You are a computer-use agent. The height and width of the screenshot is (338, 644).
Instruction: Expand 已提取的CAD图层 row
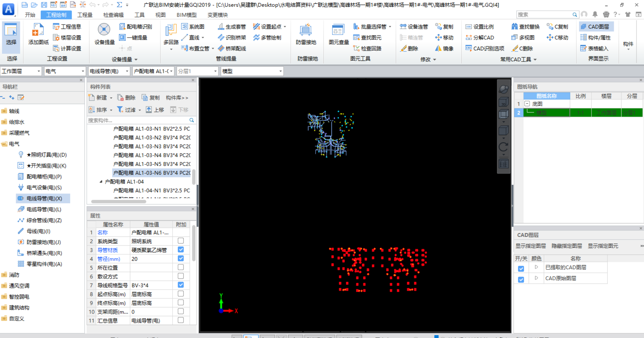pos(536,267)
